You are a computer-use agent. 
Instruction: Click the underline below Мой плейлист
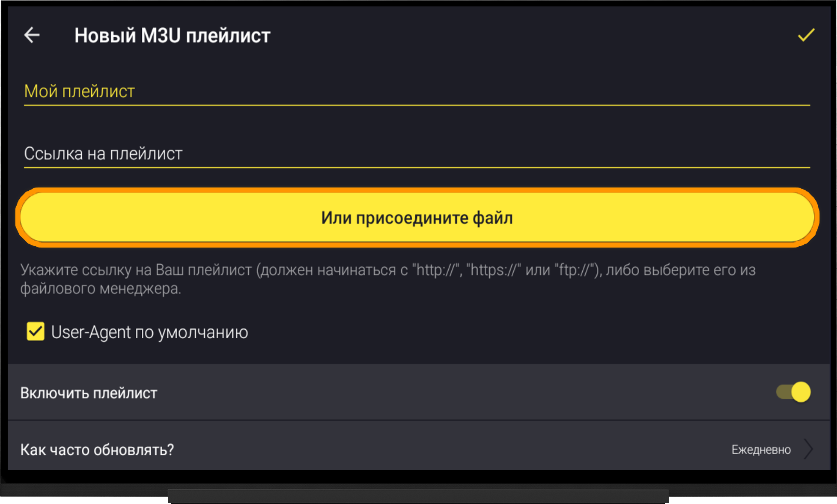point(417,105)
